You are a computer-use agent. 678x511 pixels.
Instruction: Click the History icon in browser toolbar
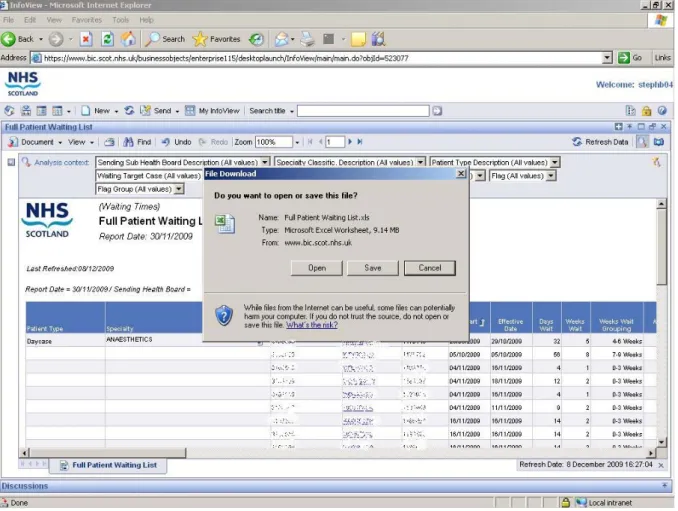point(256,39)
